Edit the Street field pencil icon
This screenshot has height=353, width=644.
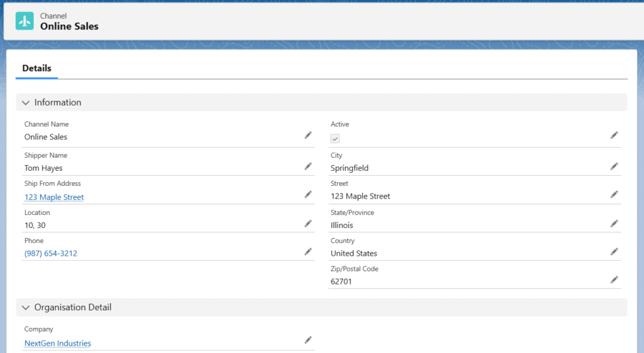click(x=614, y=195)
